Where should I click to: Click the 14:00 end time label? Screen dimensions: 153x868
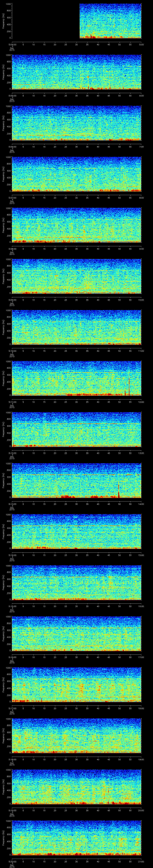(141, 504)
